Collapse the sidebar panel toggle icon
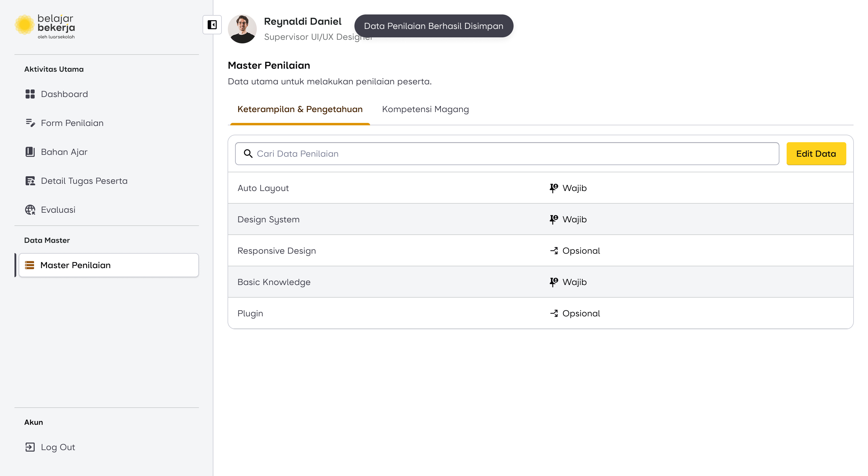 click(212, 25)
